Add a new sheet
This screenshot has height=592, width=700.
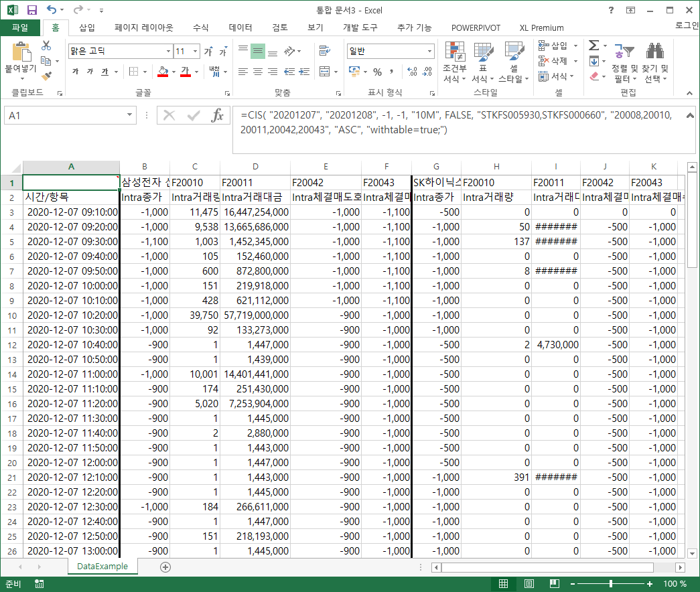click(x=165, y=567)
